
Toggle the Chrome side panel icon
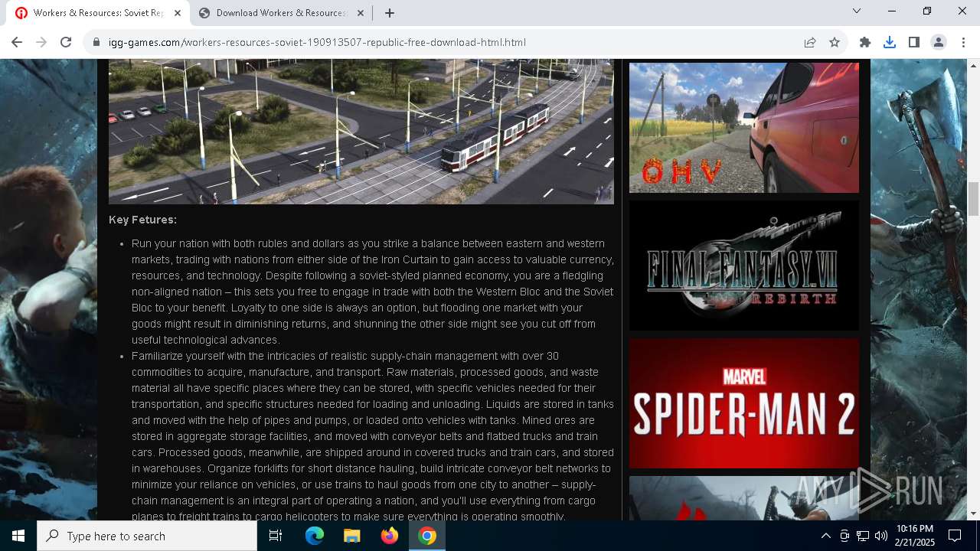[914, 42]
